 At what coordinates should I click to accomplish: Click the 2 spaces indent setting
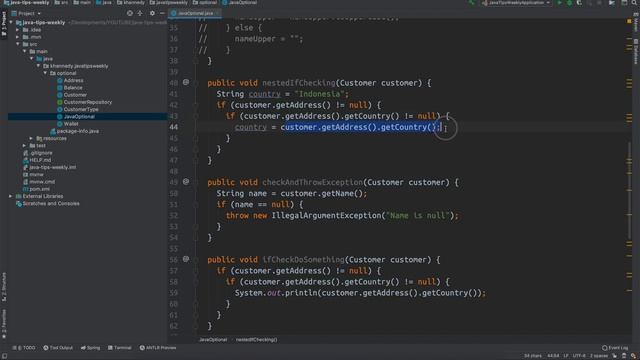click(599, 356)
